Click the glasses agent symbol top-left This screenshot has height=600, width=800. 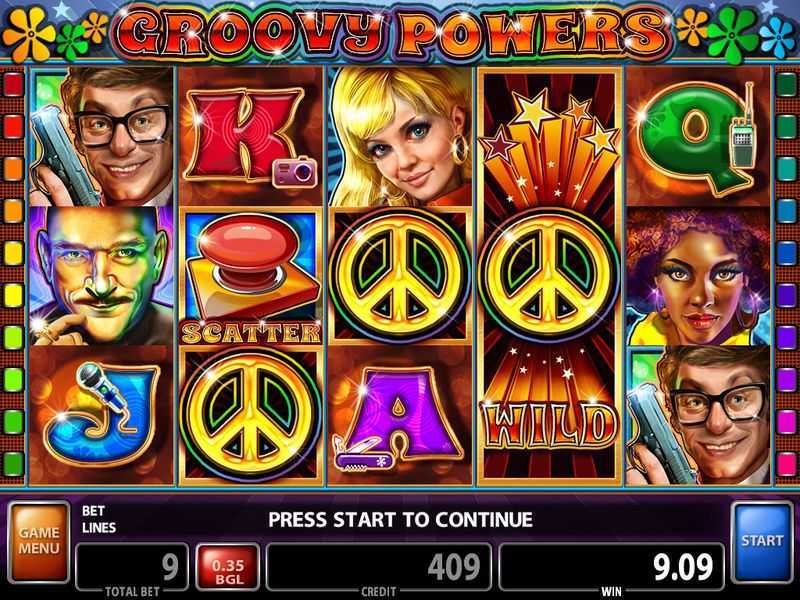point(102,136)
